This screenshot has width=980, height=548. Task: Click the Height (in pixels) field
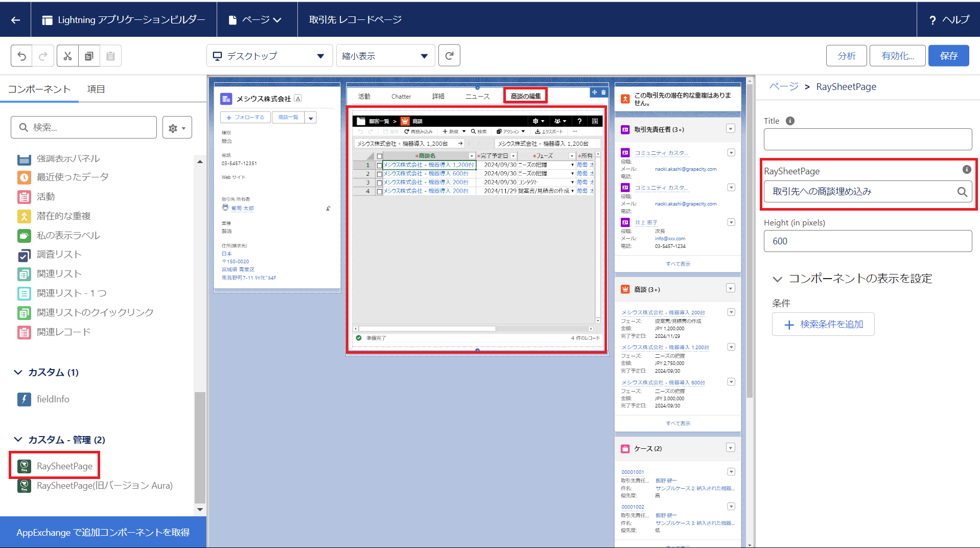pos(868,241)
